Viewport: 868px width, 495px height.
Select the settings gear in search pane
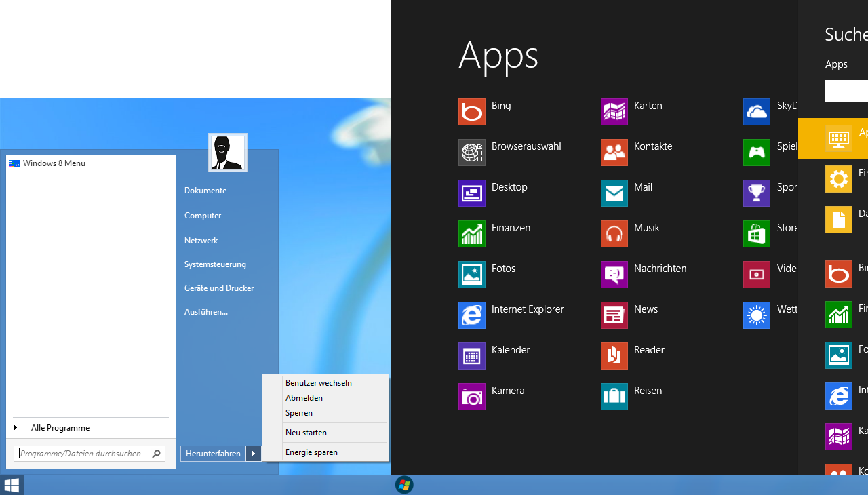pos(839,179)
